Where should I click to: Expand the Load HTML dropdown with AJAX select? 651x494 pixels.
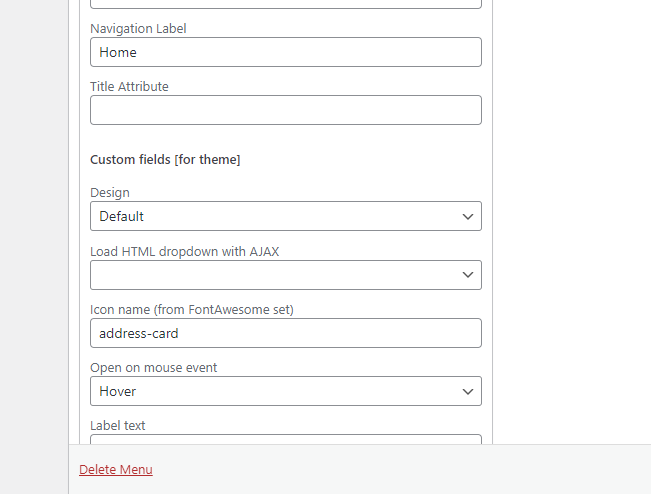[285, 274]
